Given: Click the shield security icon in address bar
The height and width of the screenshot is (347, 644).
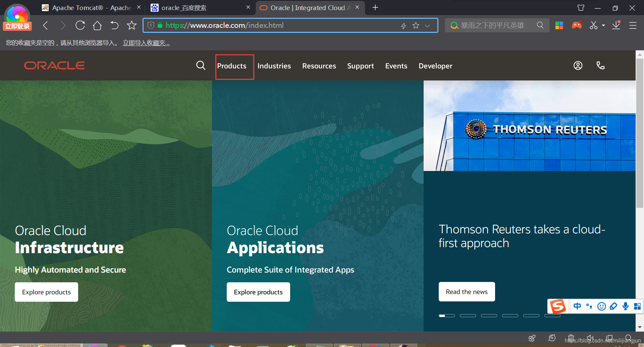Looking at the screenshot, I should [151, 25].
